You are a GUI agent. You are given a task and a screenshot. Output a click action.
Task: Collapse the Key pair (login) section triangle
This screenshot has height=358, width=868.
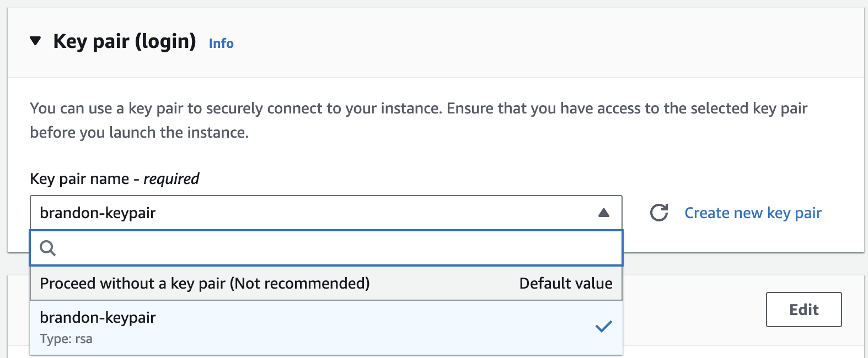[x=36, y=41]
